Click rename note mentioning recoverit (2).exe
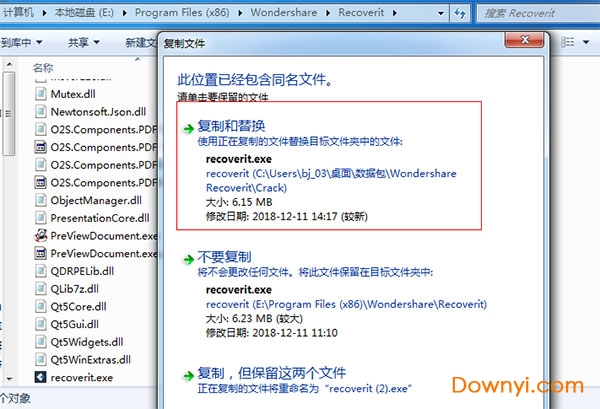Screen dimensions: 600x409 tap(305, 388)
